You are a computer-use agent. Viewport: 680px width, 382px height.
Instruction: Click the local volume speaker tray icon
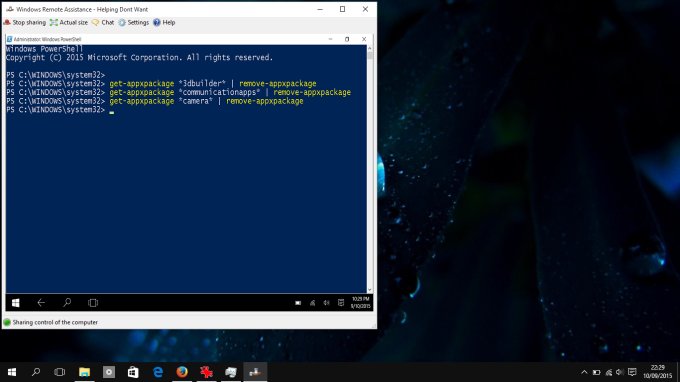click(620, 372)
